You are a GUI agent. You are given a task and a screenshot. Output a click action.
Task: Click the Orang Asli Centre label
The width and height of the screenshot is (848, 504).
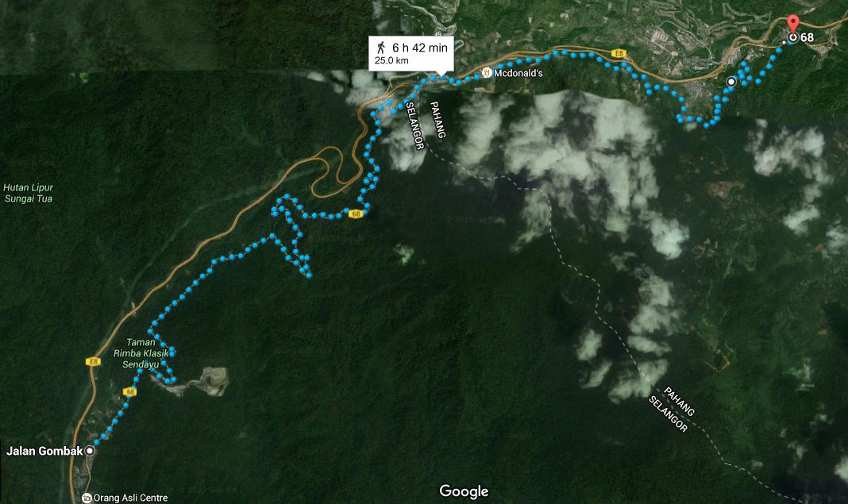pos(130,498)
